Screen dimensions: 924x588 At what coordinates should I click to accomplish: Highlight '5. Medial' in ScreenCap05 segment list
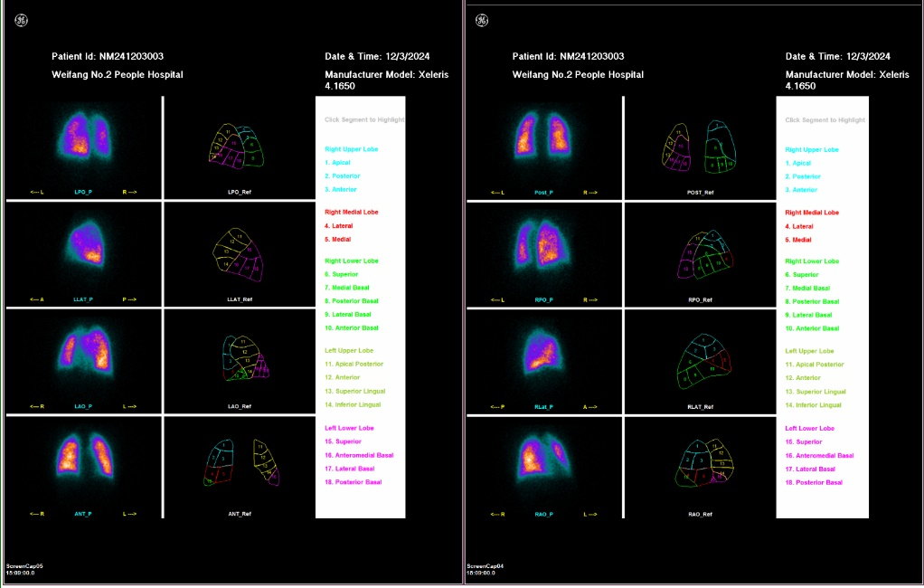click(x=337, y=240)
